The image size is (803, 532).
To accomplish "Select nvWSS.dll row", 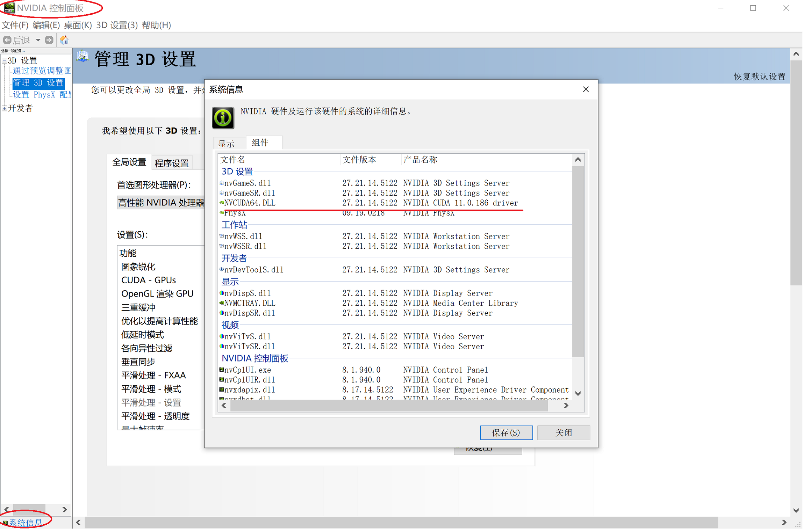I will tap(395, 236).
